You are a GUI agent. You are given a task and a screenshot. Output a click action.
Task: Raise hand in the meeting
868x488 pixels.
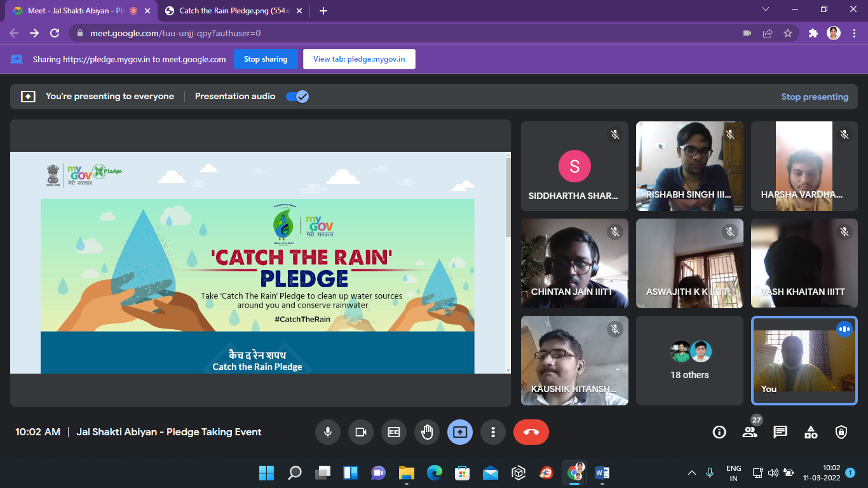click(x=427, y=432)
